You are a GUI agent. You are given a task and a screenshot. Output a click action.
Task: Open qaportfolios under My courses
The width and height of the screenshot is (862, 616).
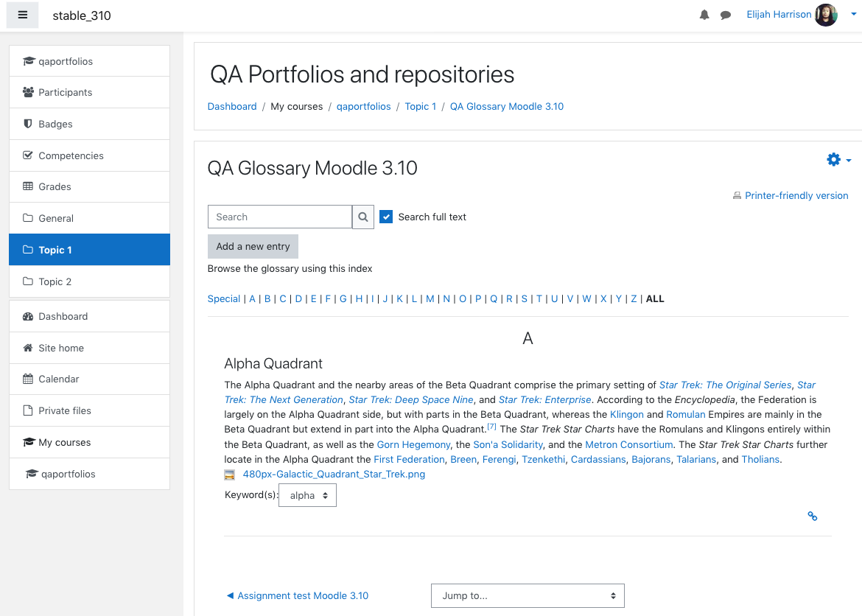(x=90, y=474)
